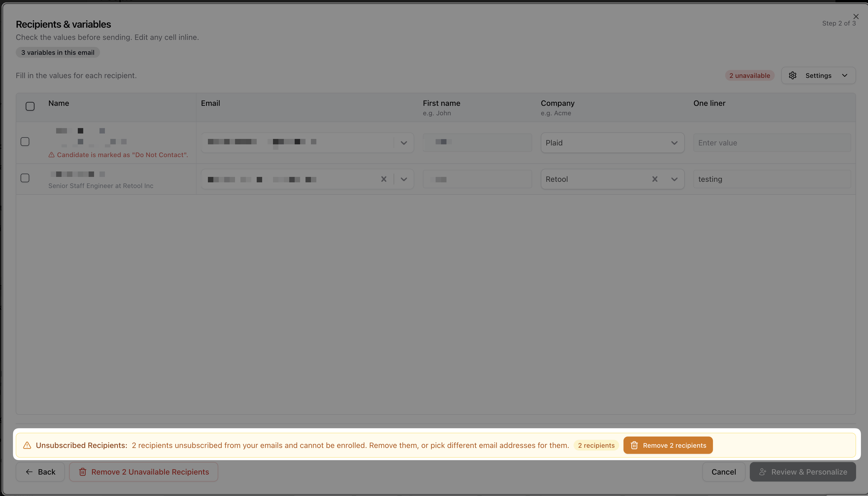
Task: Clear the email in the Retool row
Action: point(384,179)
